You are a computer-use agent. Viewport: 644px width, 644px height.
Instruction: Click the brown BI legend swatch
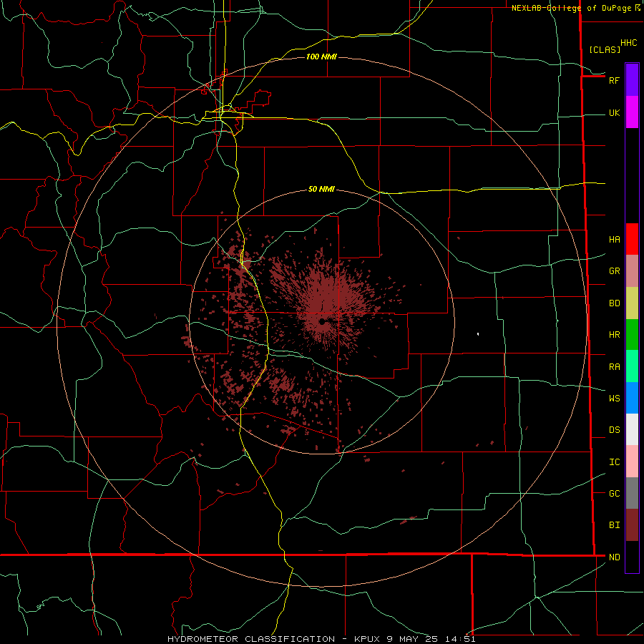[x=632, y=525]
